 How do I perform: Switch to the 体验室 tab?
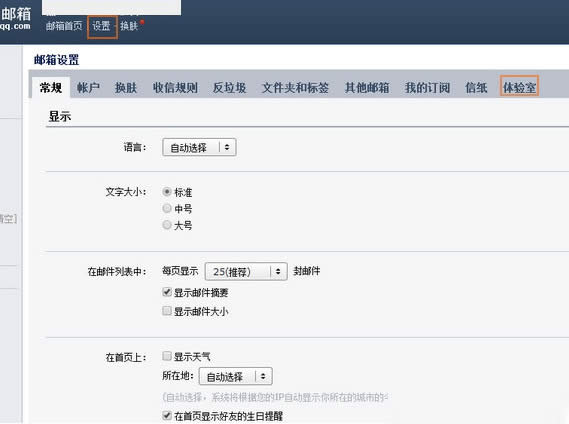(x=519, y=87)
